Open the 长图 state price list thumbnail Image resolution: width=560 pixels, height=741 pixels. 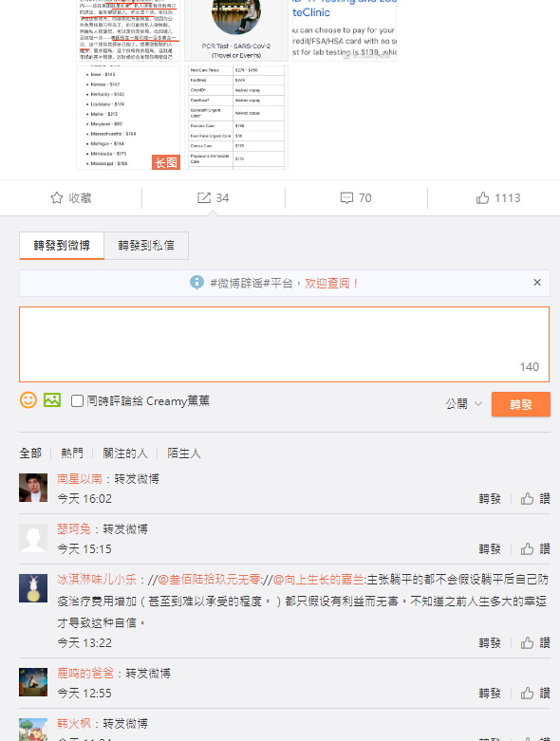click(x=128, y=118)
